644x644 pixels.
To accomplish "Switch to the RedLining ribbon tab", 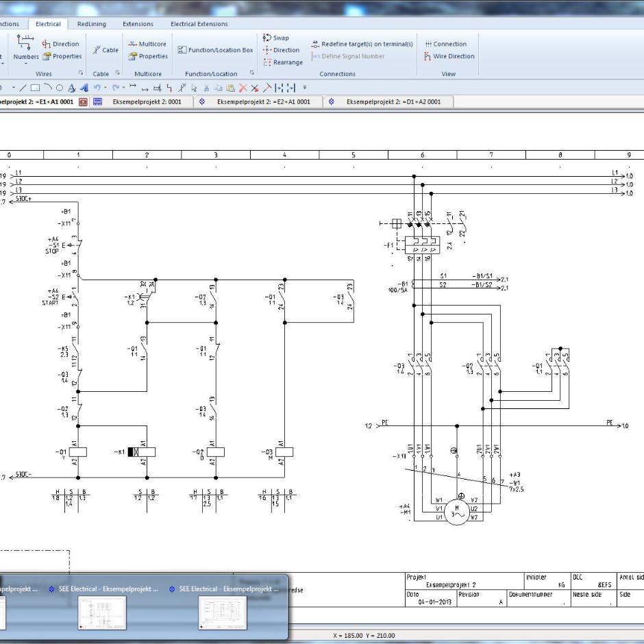I will tap(92, 24).
